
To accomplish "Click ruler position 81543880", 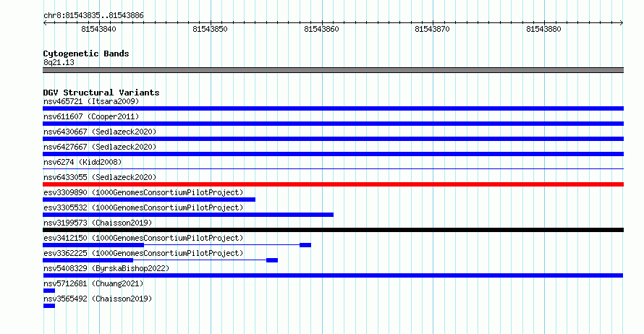I will click(x=543, y=29).
